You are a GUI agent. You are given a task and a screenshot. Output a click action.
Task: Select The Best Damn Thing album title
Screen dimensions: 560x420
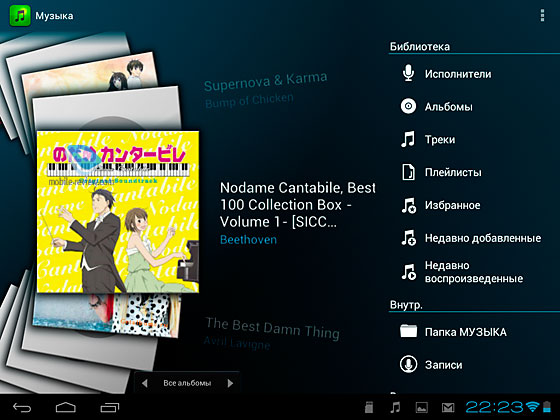point(272,328)
